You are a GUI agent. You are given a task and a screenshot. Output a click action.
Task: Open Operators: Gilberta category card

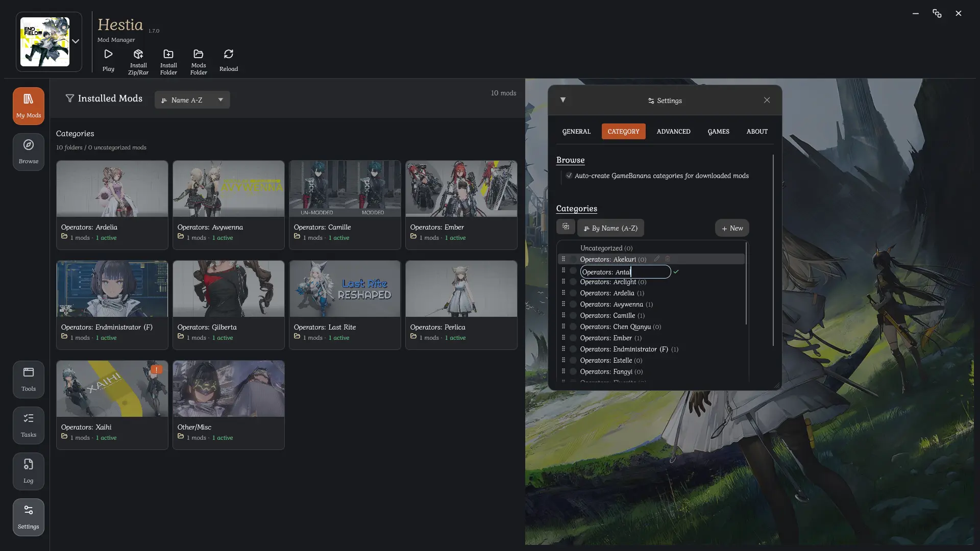click(x=229, y=305)
